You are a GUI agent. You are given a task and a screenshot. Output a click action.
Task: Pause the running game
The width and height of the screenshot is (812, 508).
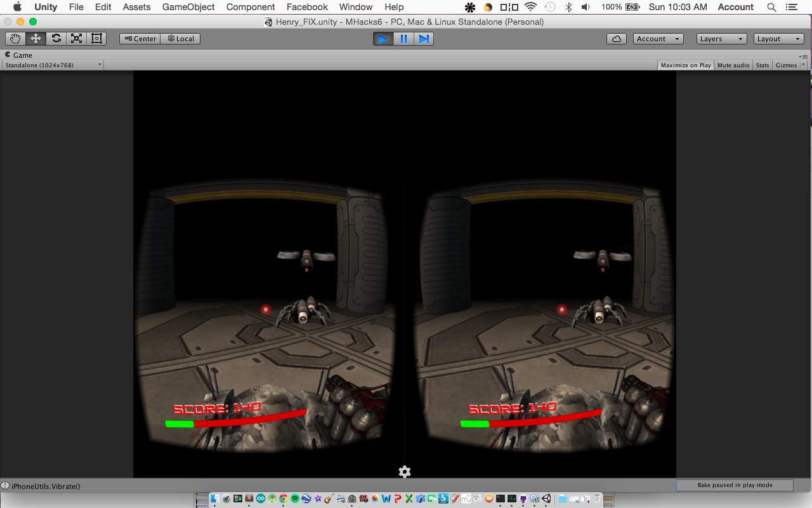tap(403, 39)
